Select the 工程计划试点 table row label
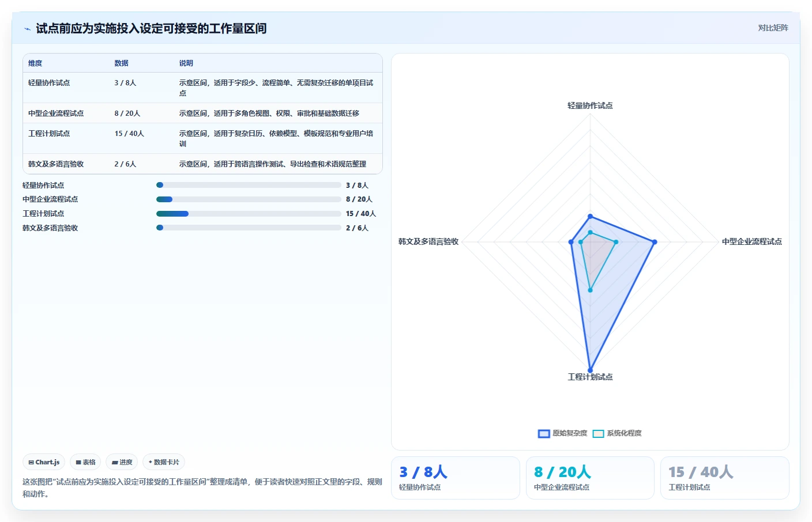 click(x=49, y=134)
